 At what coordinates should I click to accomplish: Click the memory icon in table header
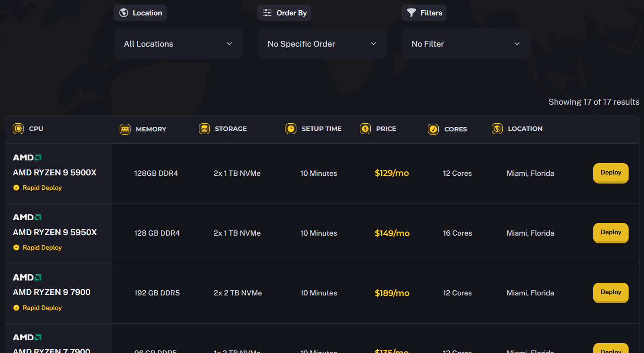coord(125,129)
